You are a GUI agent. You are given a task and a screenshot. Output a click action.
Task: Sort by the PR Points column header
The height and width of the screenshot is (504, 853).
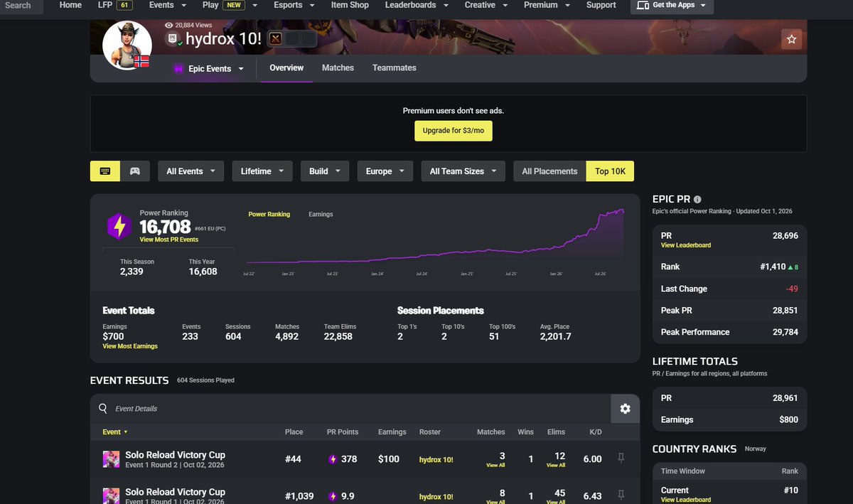pyautogui.click(x=343, y=432)
